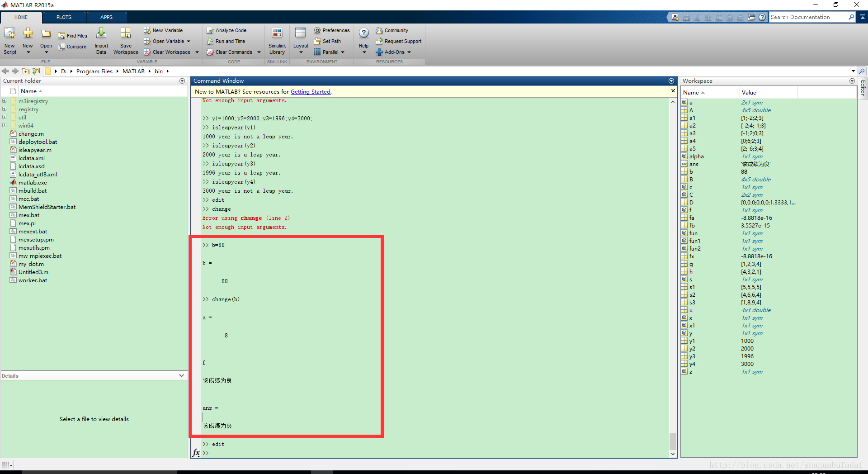Screen dimensions: 868x474
Task: Open the New file button
Action: [28, 40]
